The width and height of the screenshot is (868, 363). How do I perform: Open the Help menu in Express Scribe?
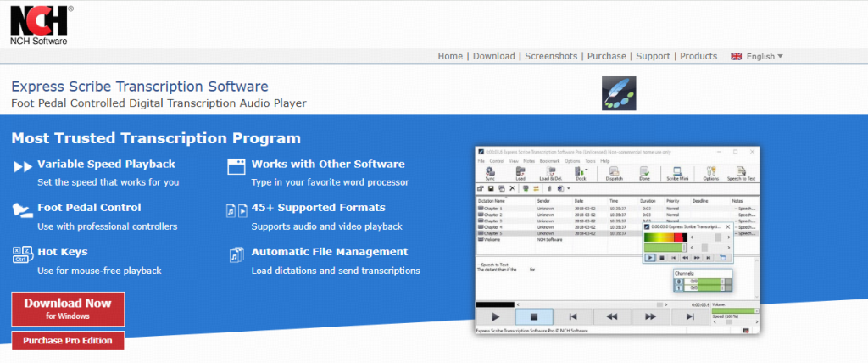605,161
